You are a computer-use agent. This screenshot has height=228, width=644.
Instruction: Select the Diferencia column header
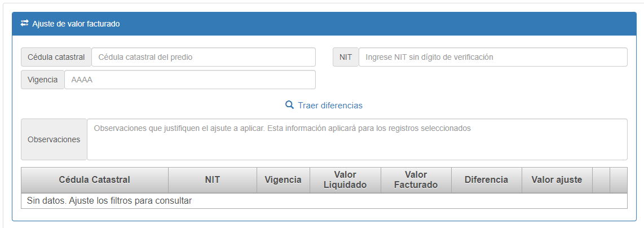[486, 180]
